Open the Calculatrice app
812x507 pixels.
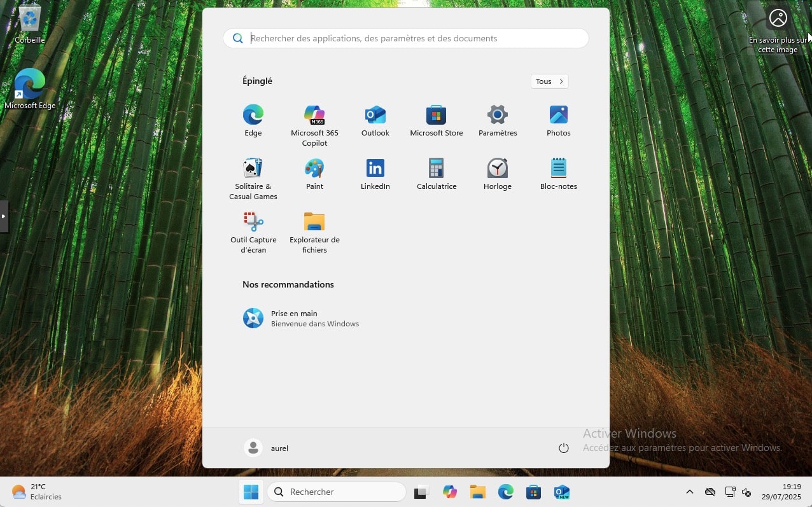pyautogui.click(x=436, y=174)
